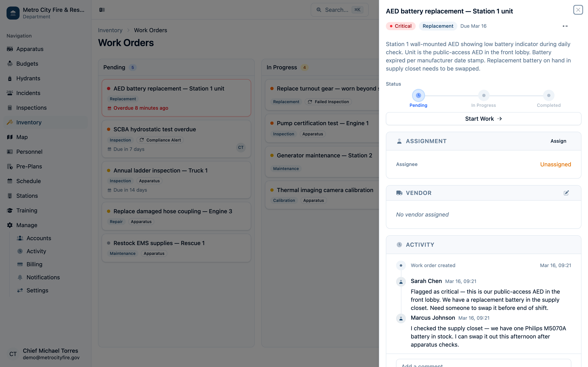Screen dimensions: 588x367
Task: Click the Budgets piggy bank icon
Action: pyautogui.click(x=10, y=64)
